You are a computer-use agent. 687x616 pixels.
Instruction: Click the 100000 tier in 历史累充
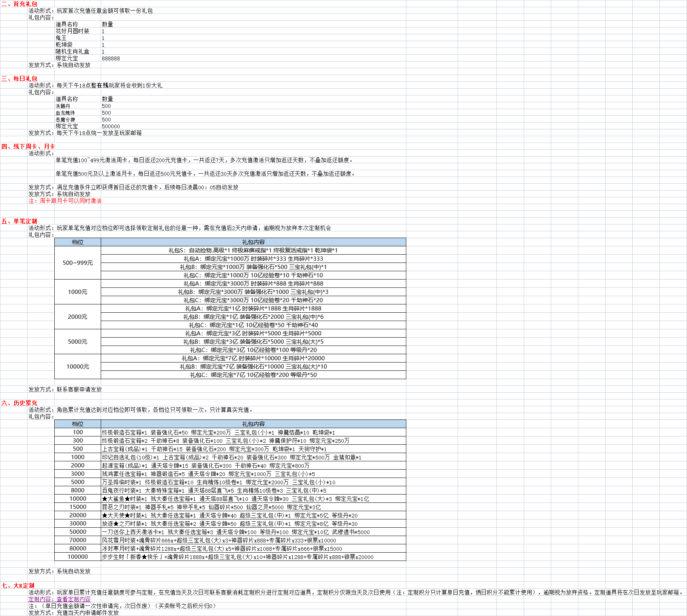click(x=78, y=556)
